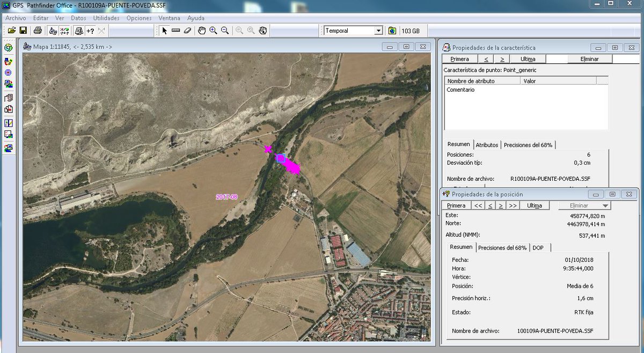Click Primera button in feature properties

point(459,59)
